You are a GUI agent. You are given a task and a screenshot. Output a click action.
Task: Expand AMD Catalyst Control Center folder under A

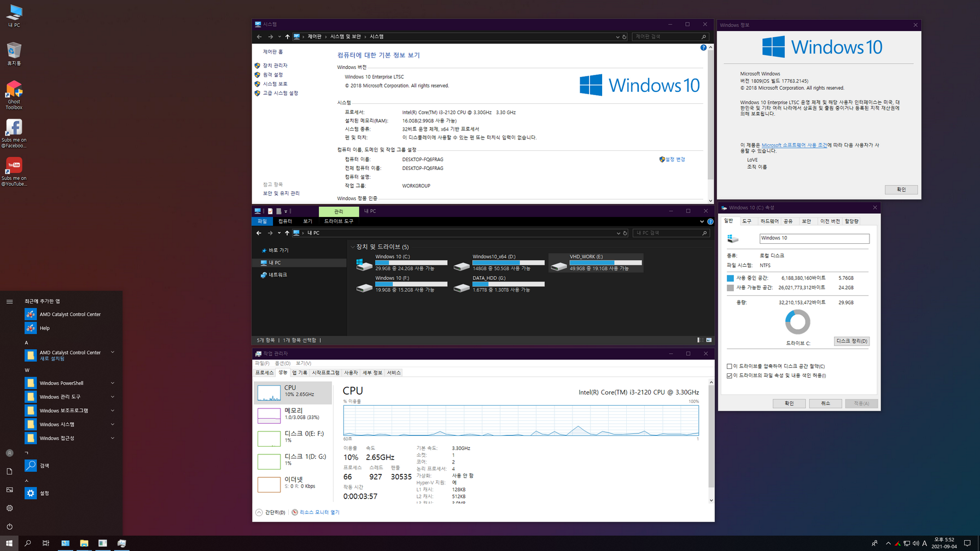pos(70,355)
